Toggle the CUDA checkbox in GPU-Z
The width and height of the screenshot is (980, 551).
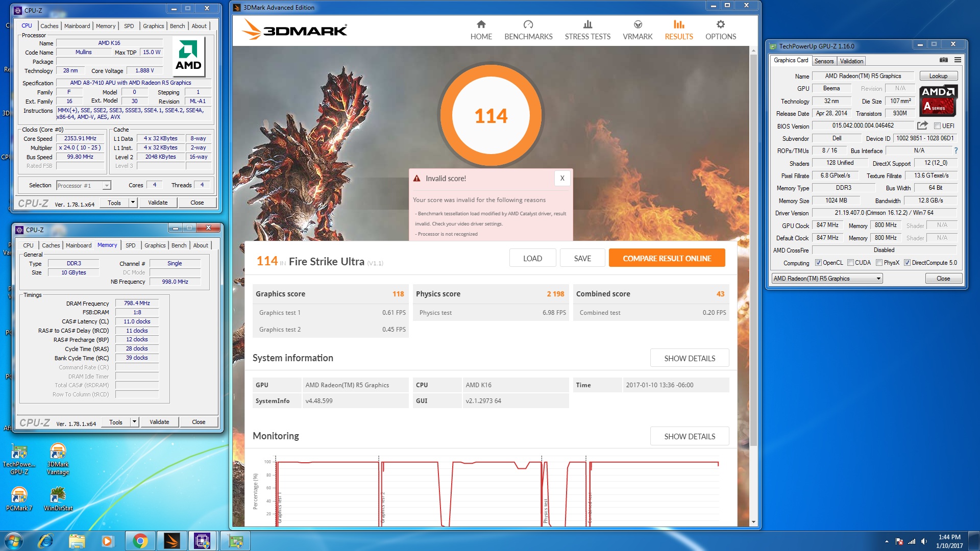pyautogui.click(x=850, y=263)
